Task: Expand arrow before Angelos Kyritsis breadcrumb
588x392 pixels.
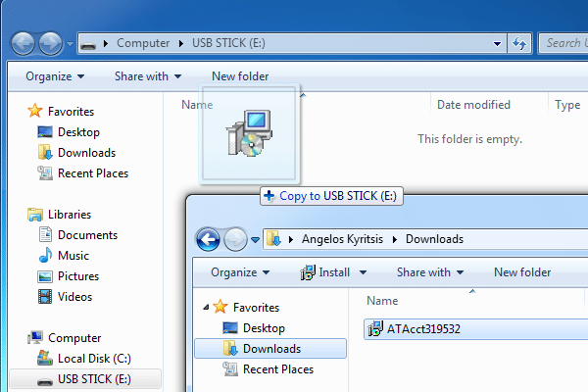Action: pos(291,239)
